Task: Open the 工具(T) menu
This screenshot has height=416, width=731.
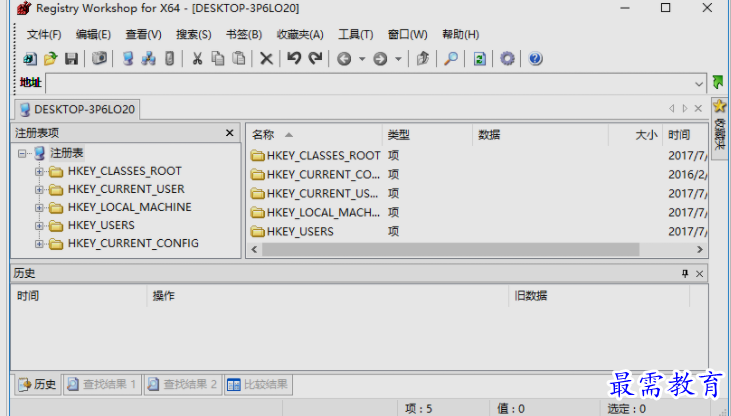Action: click(x=356, y=35)
